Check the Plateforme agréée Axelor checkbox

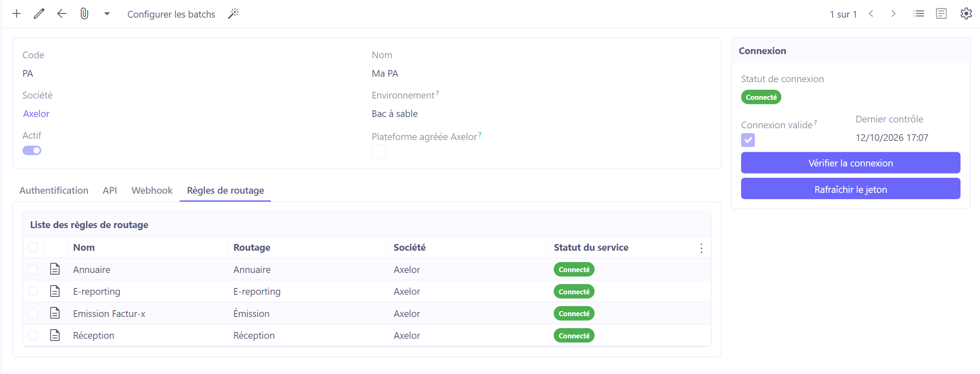coord(379,152)
